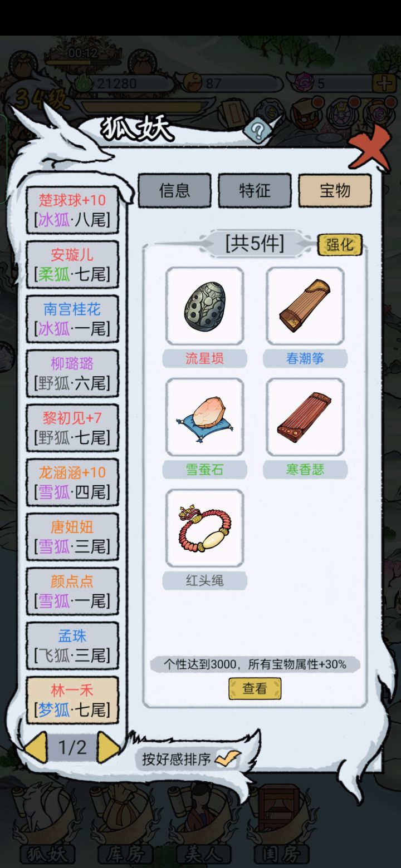This screenshot has height=868, width=401.
Task: Select fox 楚球球+10 in list
Action: [72, 210]
